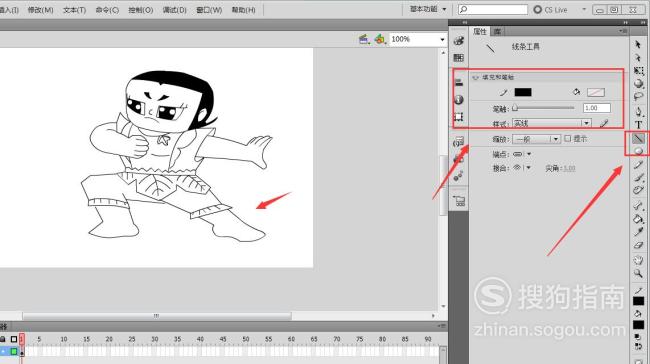Select the Eraser tool

click(638, 245)
